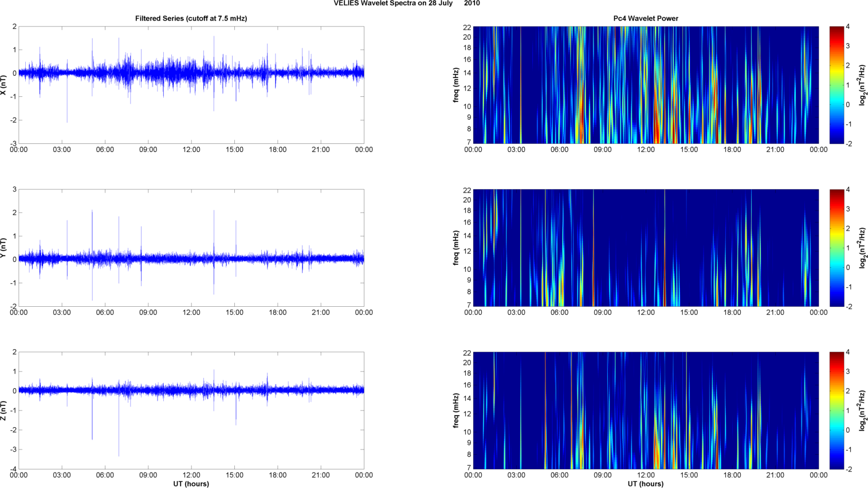This screenshot has height=488, width=868.
Task: Click UT (hours) label under bottom spectrogram
Action: [645, 483]
